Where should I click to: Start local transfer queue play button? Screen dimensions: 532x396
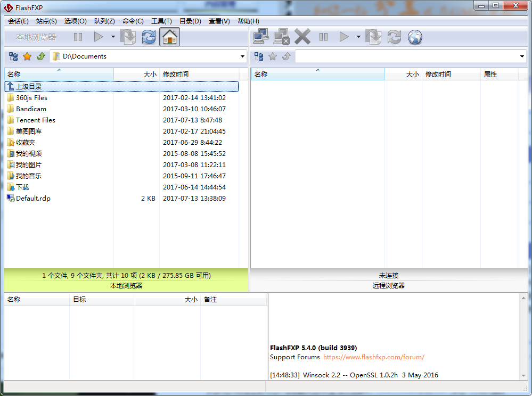(x=99, y=37)
